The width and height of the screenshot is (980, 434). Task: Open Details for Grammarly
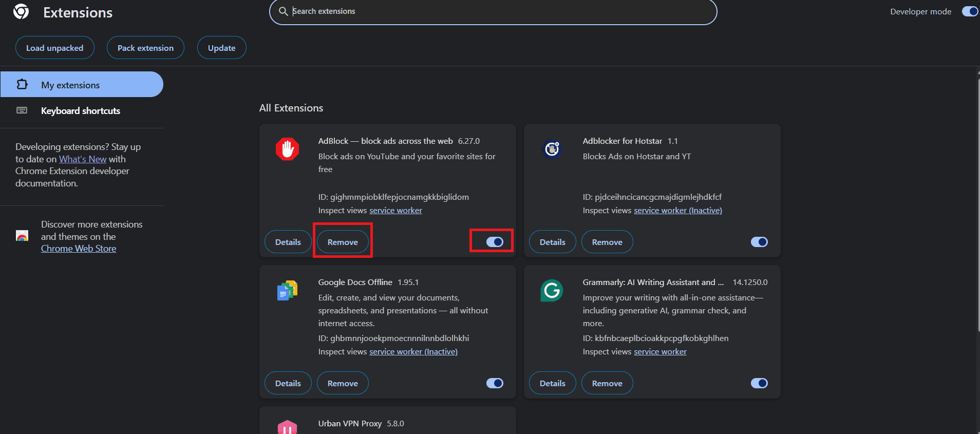[553, 383]
